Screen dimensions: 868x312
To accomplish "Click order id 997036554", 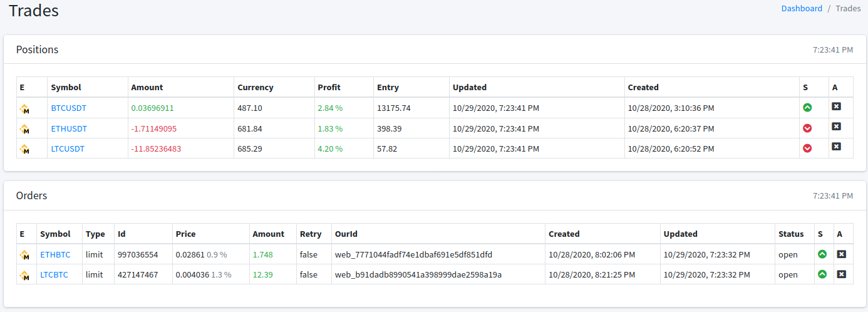I will 138,255.
